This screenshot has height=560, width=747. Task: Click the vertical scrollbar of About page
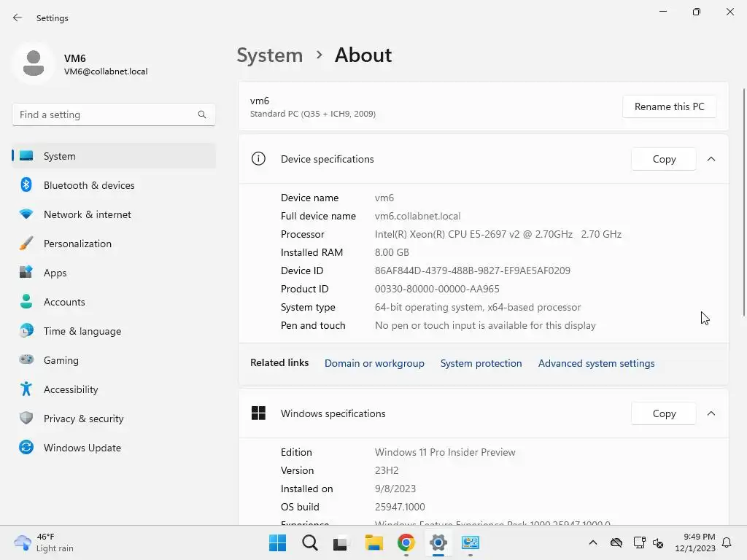(743, 202)
